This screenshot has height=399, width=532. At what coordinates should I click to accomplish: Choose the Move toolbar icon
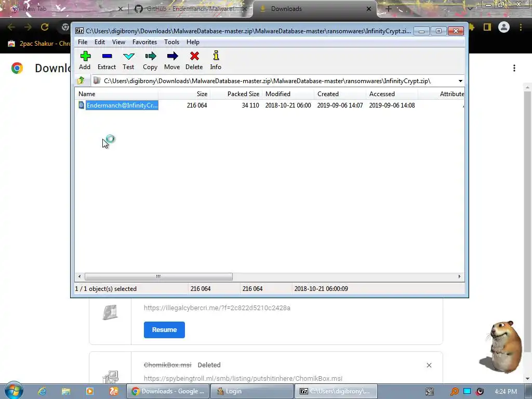[172, 60]
